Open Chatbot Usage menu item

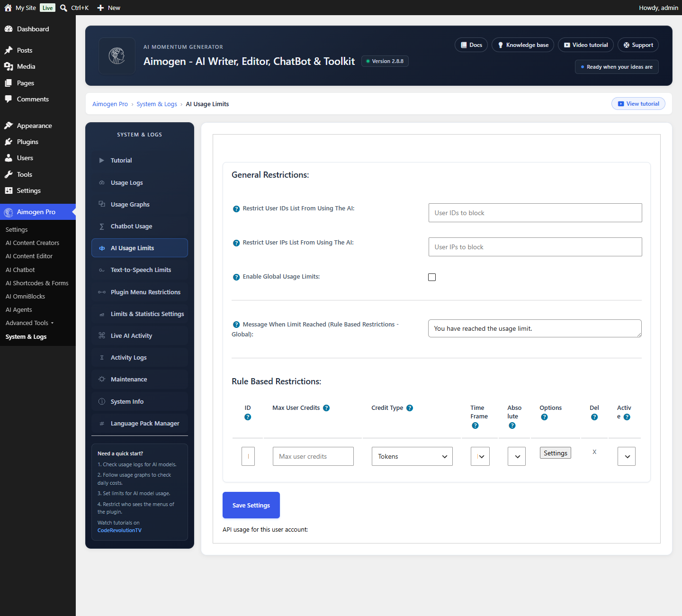pos(140,226)
